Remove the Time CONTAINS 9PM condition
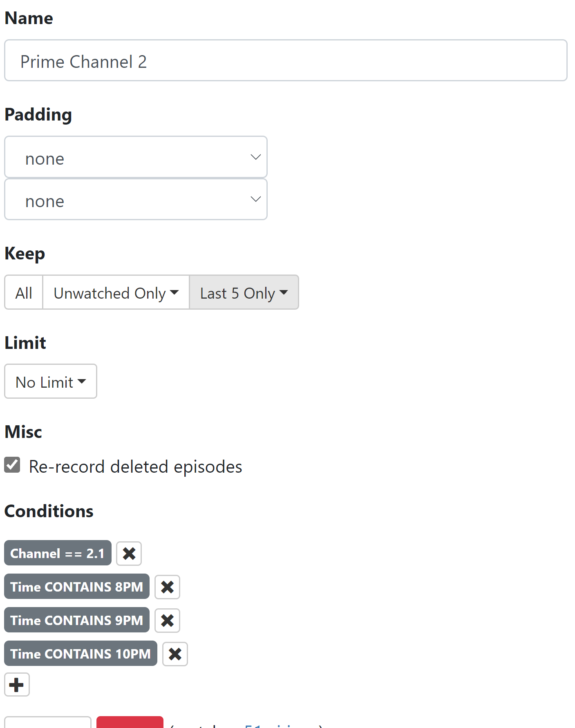Viewport: 575px width, 728px height. (x=167, y=621)
